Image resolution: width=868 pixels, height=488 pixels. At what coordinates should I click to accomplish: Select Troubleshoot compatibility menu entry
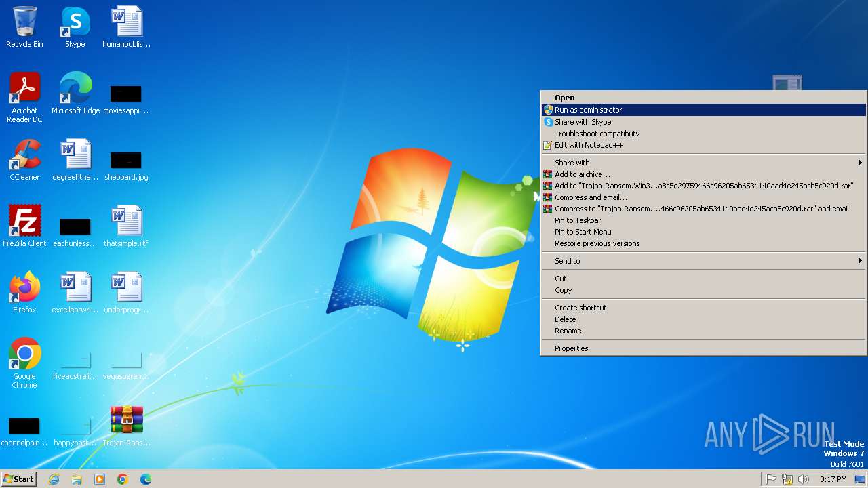(703, 134)
